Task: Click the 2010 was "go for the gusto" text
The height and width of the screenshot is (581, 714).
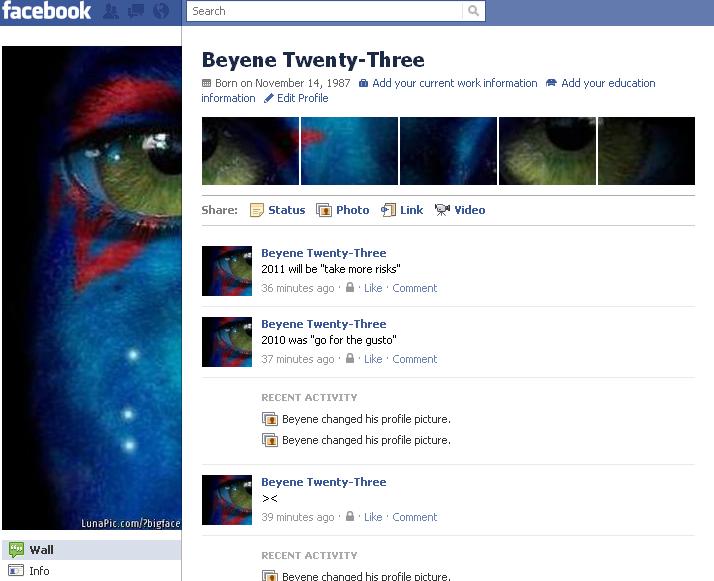Action: 329,340
